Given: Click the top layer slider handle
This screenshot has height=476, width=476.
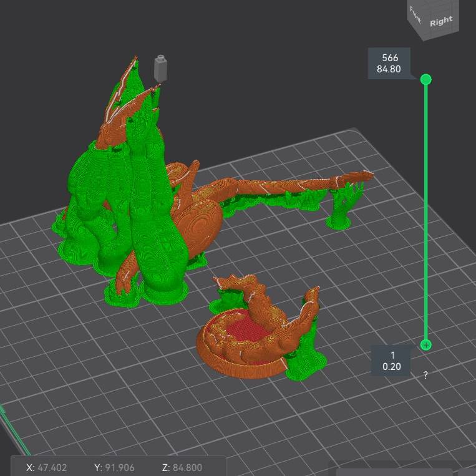Looking at the screenshot, I should (x=426, y=79).
